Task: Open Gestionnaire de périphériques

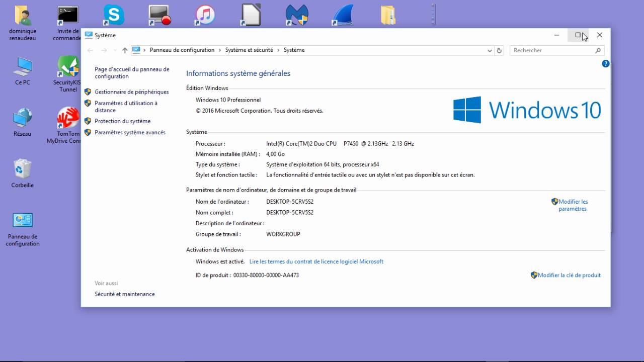Action: (132, 92)
